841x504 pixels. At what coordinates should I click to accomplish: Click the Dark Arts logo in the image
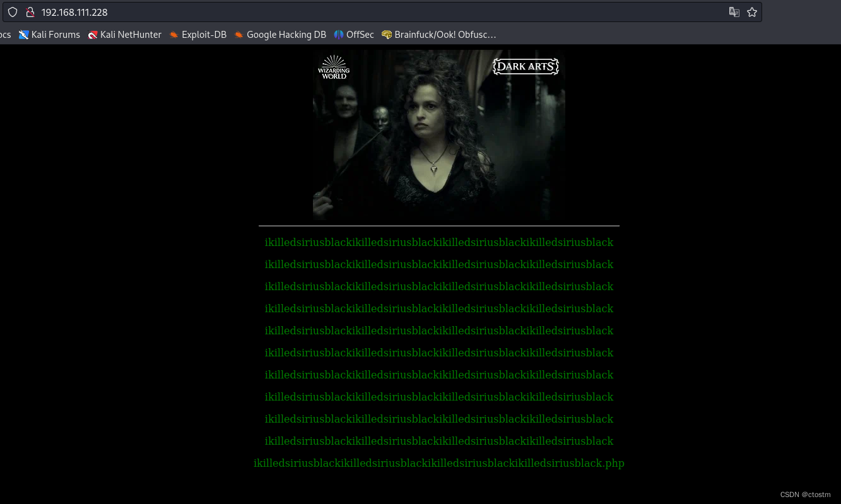click(526, 66)
